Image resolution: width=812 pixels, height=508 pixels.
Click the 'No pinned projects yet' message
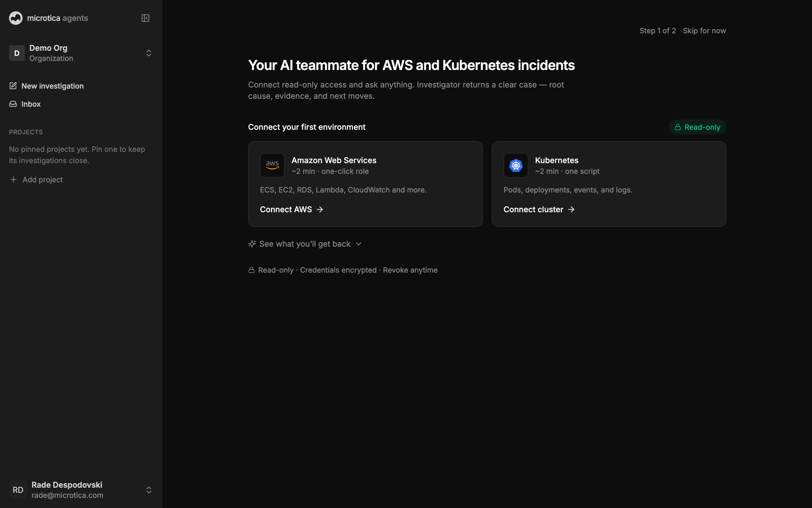77,155
